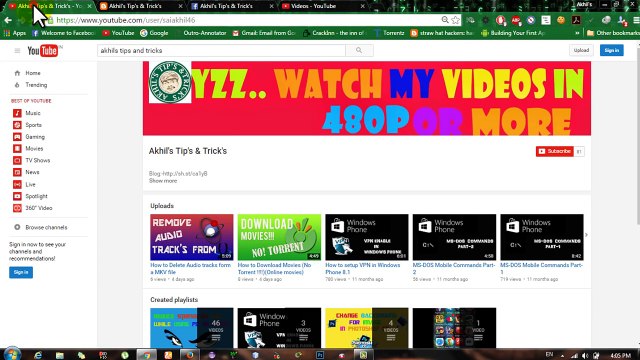This screenshot has height=360, width=640.
Task: Open Remove Audio Tracks video thumbnail
Action: pos(191,237)
